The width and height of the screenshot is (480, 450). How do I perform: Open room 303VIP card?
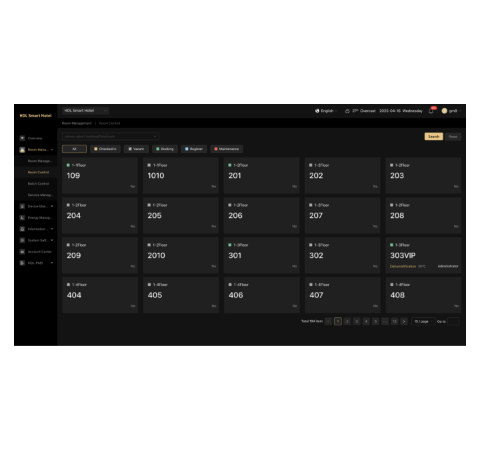coord(423,256)
